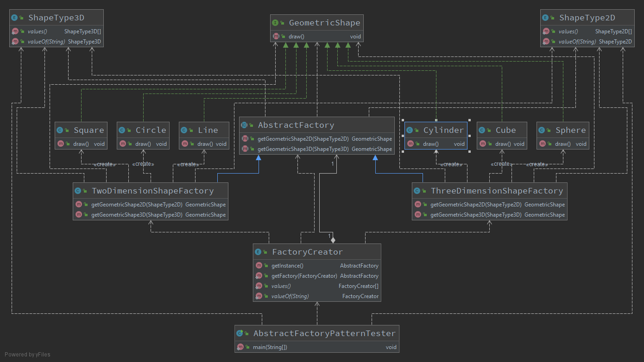Click the class icon of Cube
The height and width of the screenshot is (362, 644).
(x=482, y=130)
